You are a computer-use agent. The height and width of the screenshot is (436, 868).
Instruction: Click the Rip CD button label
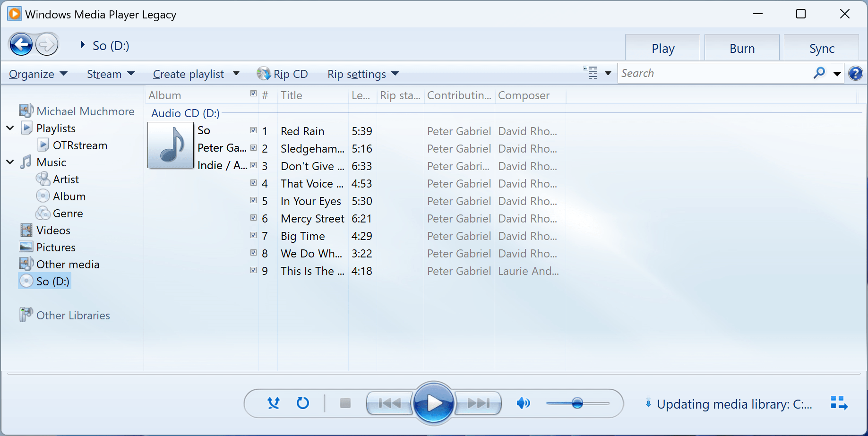(x=291, y=74)
